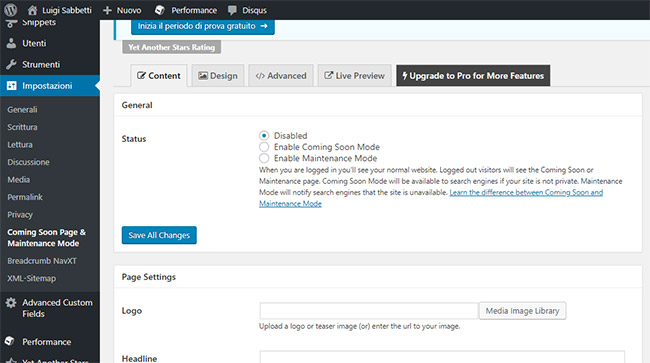
Task: Switch to the Content tab
Action: [x=159, y=75]
